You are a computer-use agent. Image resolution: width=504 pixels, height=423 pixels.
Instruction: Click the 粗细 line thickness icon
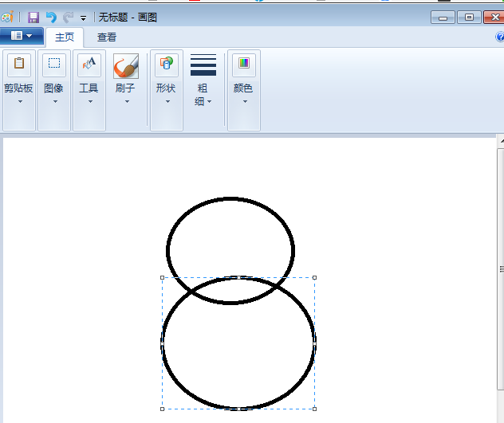click(x=203, y=65)
